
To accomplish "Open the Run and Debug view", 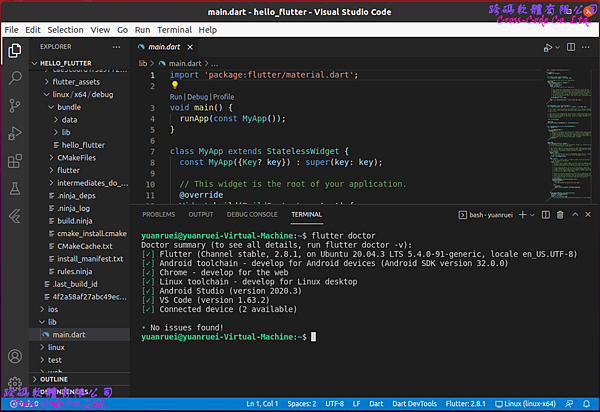I will click(x=15, y=132).
